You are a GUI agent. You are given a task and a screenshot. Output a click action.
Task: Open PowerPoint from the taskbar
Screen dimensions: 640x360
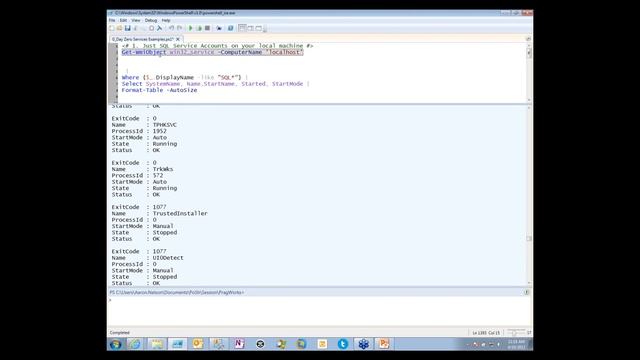pos(384,344)
